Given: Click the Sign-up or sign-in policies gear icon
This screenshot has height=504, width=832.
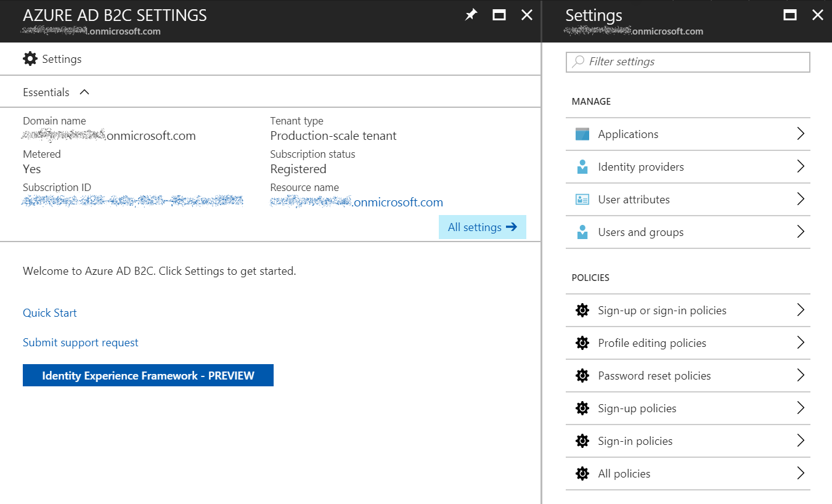Looking at the screenshot, I should 582,311.
